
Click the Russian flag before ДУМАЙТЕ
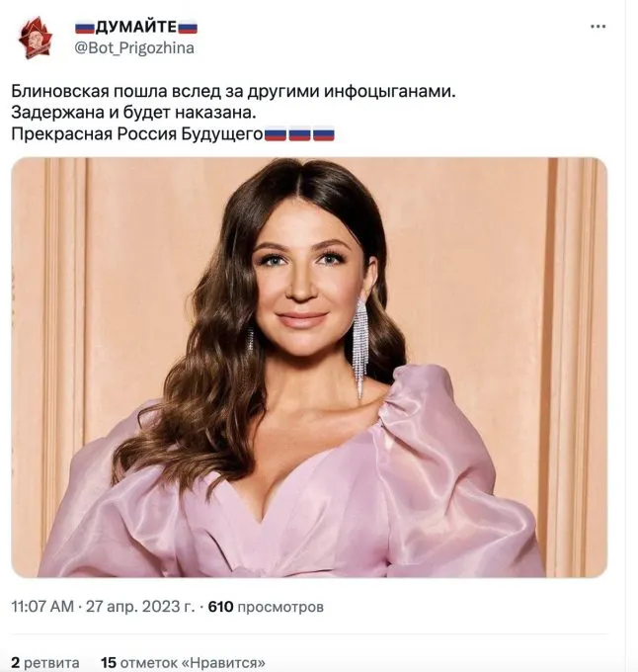85,28
